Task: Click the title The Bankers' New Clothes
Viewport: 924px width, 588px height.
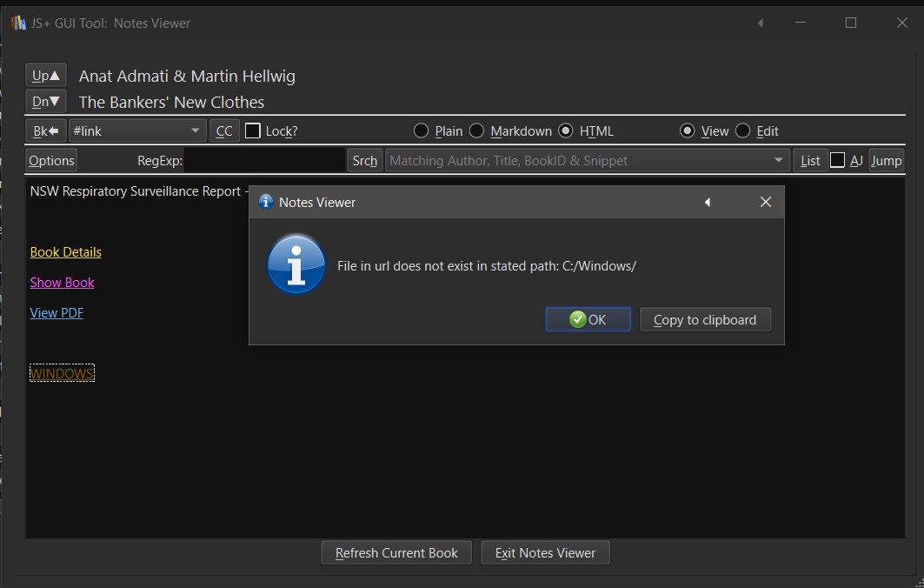Action: point(171,102)
